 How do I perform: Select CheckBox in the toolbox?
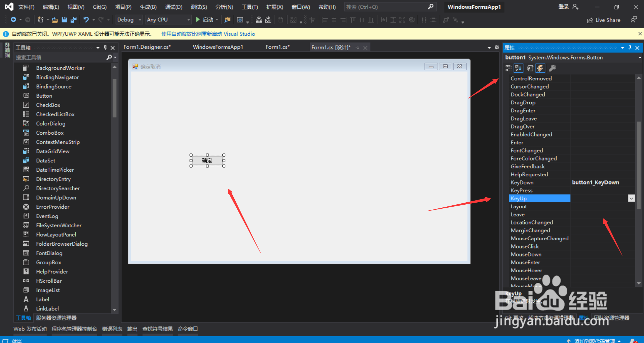(x=48, y=105)
